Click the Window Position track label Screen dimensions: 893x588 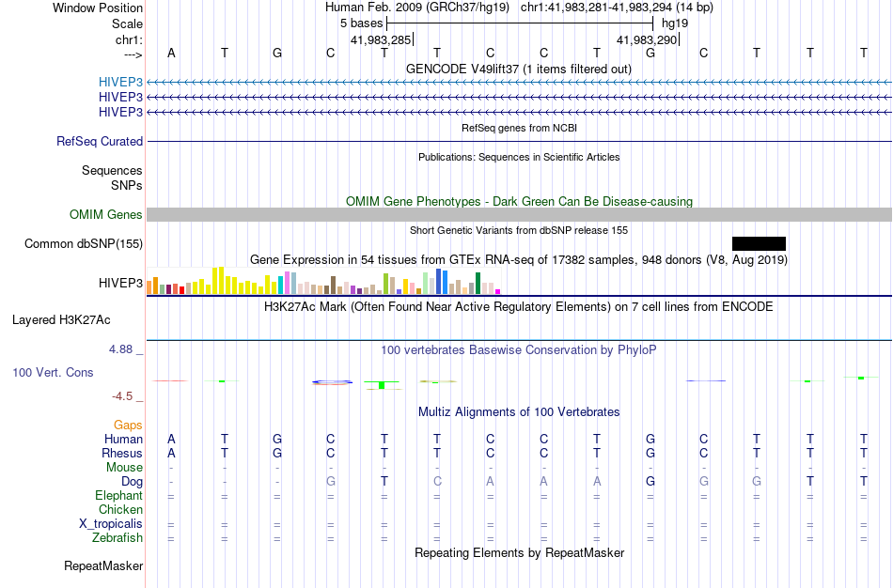(x=98, y=8)
